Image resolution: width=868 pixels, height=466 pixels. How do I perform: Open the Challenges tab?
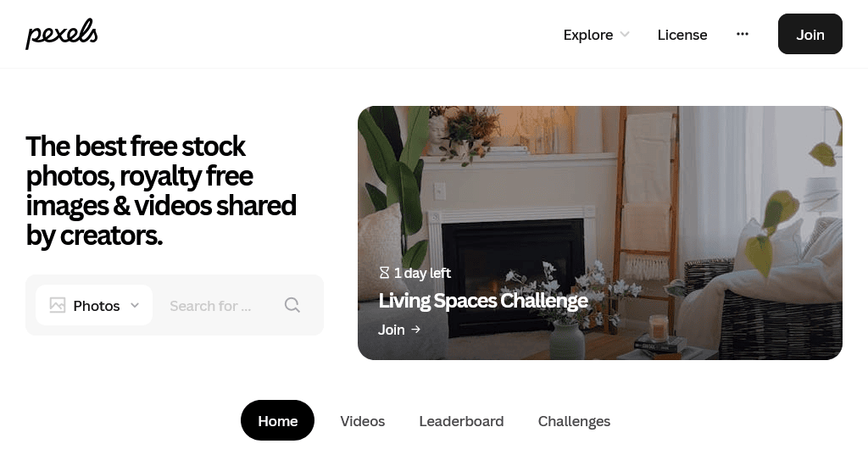(574, 420)
